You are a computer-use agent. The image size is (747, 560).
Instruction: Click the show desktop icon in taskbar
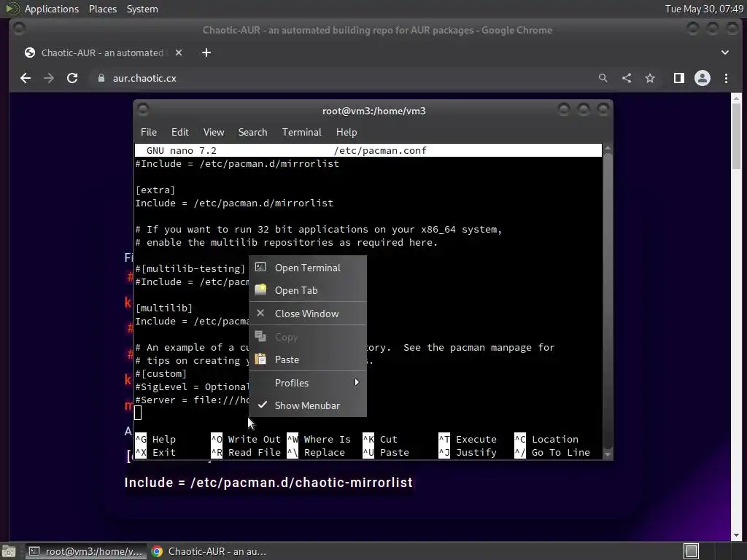pos(9,551)
